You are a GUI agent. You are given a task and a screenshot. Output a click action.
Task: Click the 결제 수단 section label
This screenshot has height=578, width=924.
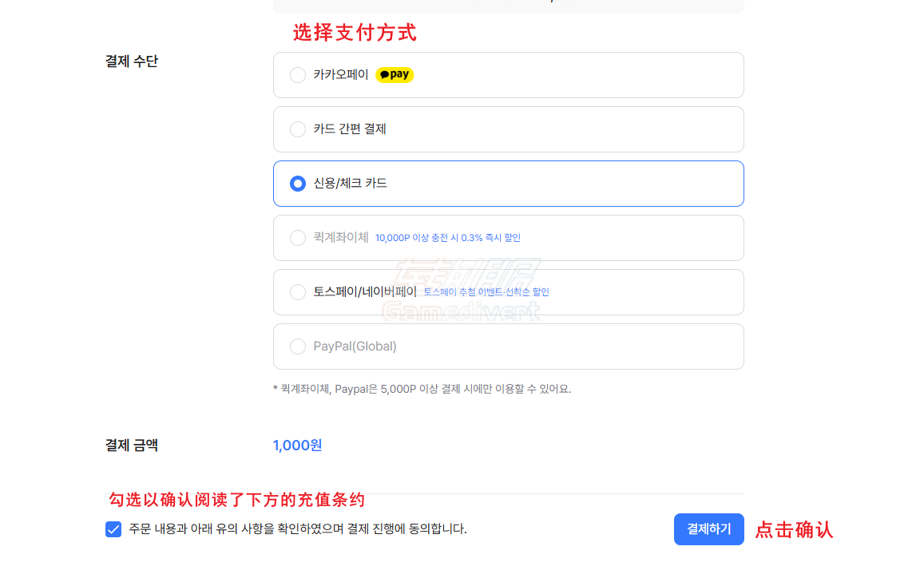click(131, 61)
